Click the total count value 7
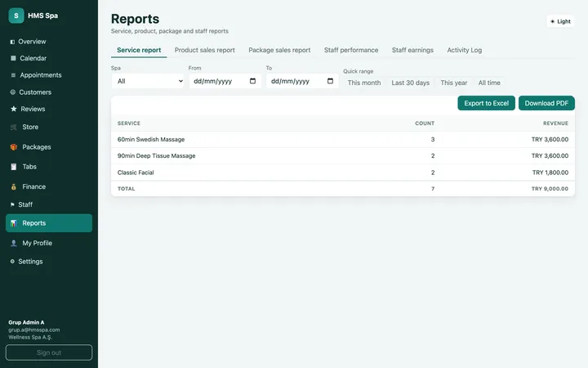Screen dimensions: 588x368 click(x=433, y=189)
